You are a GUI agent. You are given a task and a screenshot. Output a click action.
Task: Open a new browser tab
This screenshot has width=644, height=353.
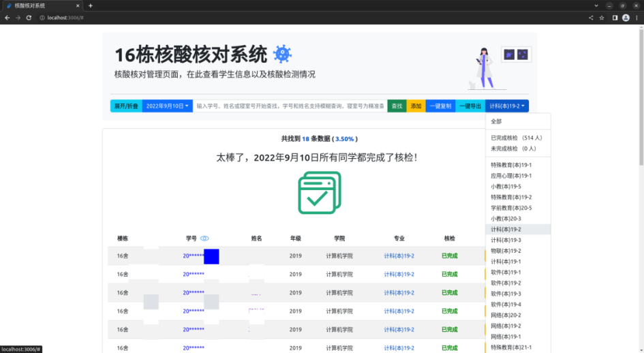point(91,5)
